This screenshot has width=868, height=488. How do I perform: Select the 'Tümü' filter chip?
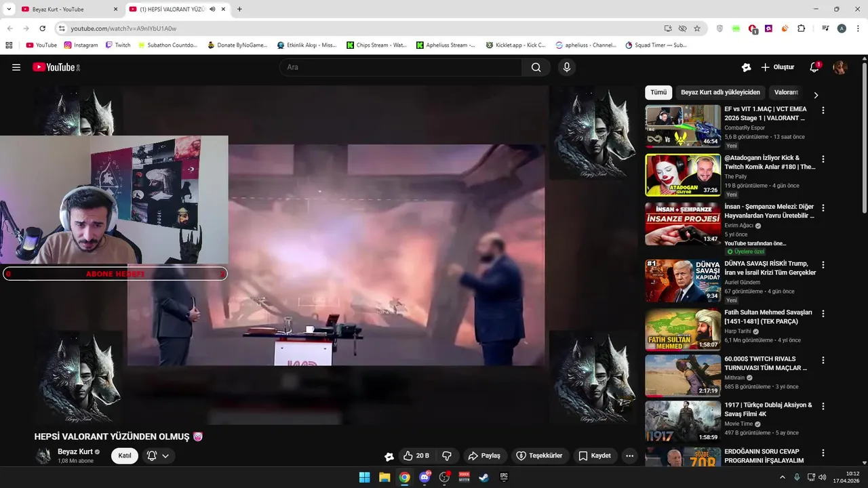click(658, 92)
